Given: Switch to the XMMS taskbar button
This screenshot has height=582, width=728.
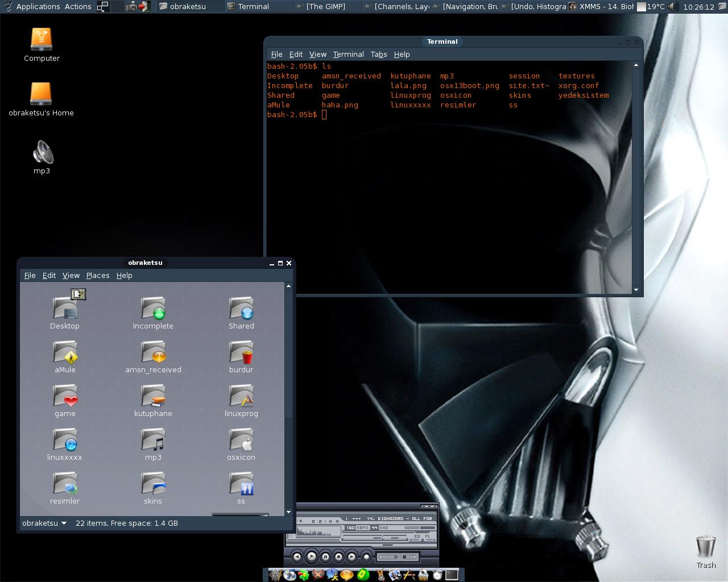Looking at the screenshot, I should coord(601,7).
